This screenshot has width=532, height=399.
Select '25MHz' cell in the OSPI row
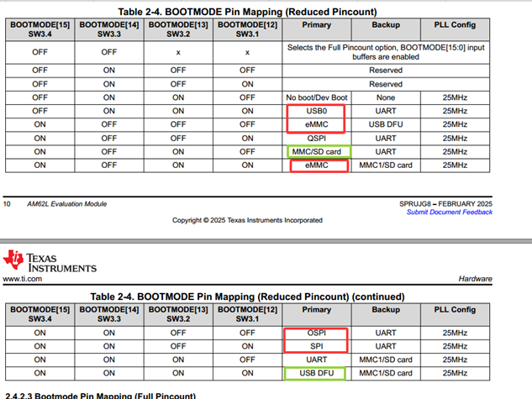click(455, 333)
